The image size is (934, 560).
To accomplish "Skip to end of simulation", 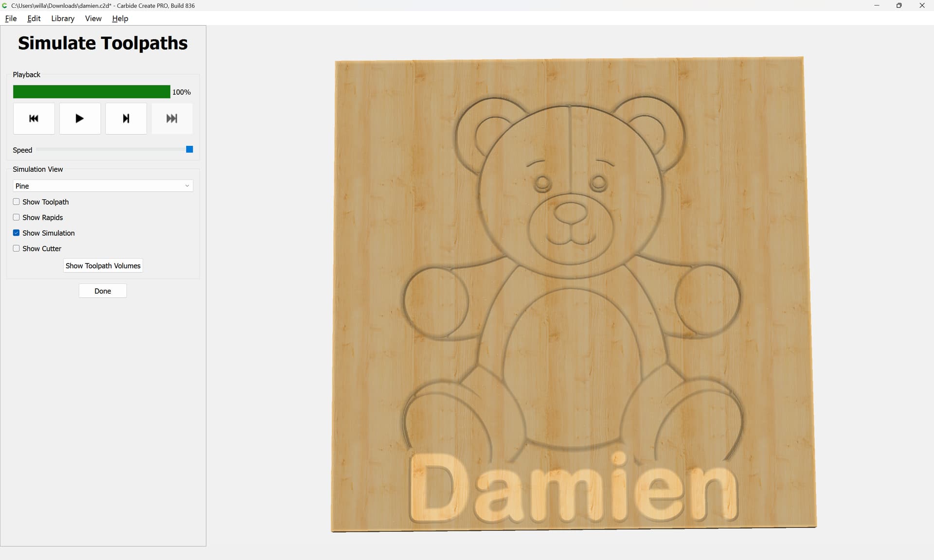I will pos(172,119).
